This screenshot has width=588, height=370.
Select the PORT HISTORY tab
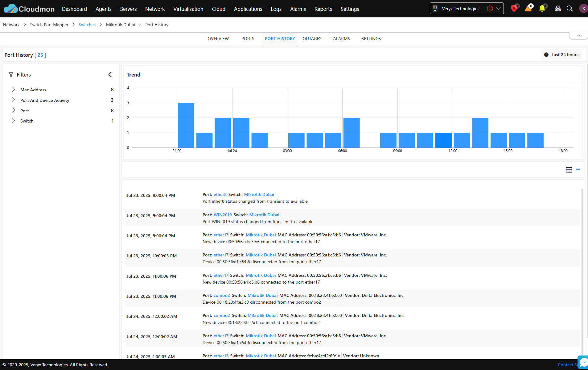(280, 39)
